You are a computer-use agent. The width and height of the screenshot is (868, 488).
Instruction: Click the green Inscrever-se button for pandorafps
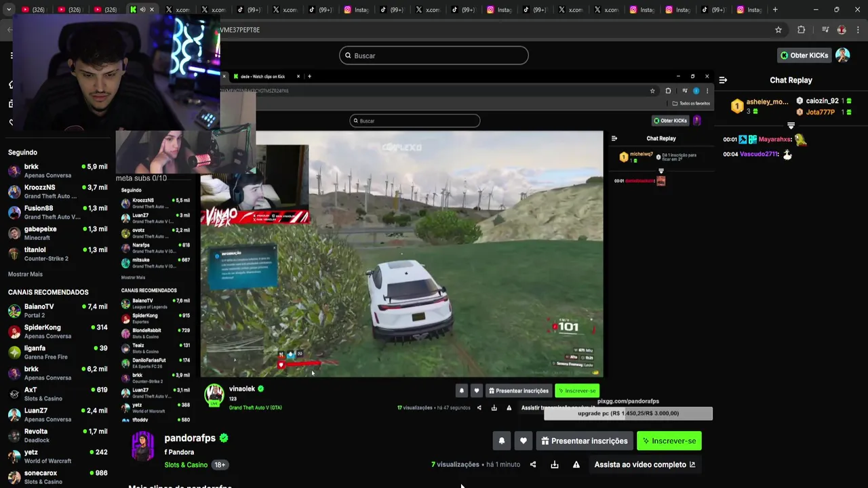669,441
